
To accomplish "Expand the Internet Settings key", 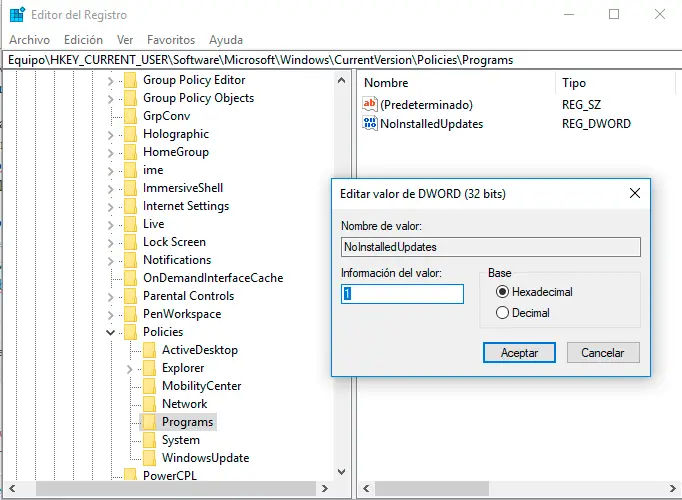I will point(110,207).
